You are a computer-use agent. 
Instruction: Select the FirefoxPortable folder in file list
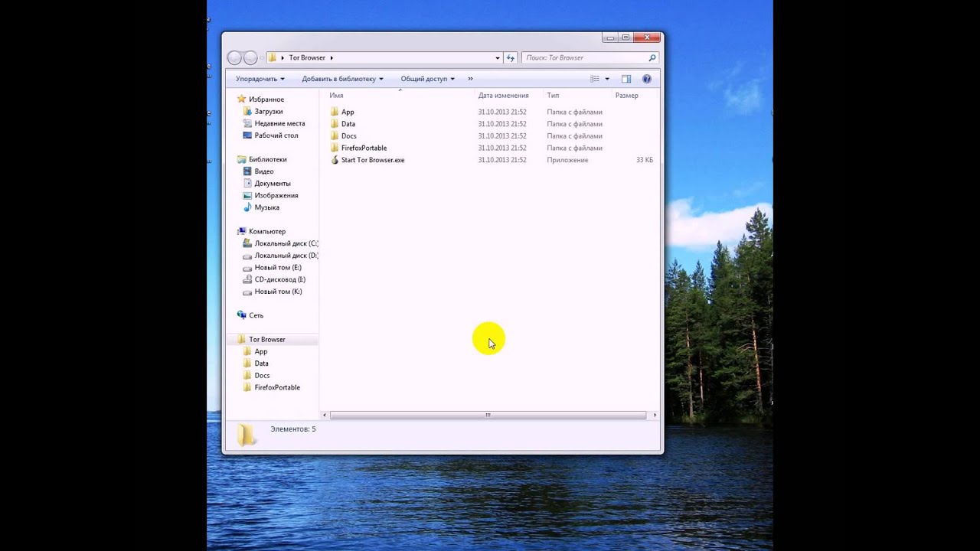[x=364, y=148]
